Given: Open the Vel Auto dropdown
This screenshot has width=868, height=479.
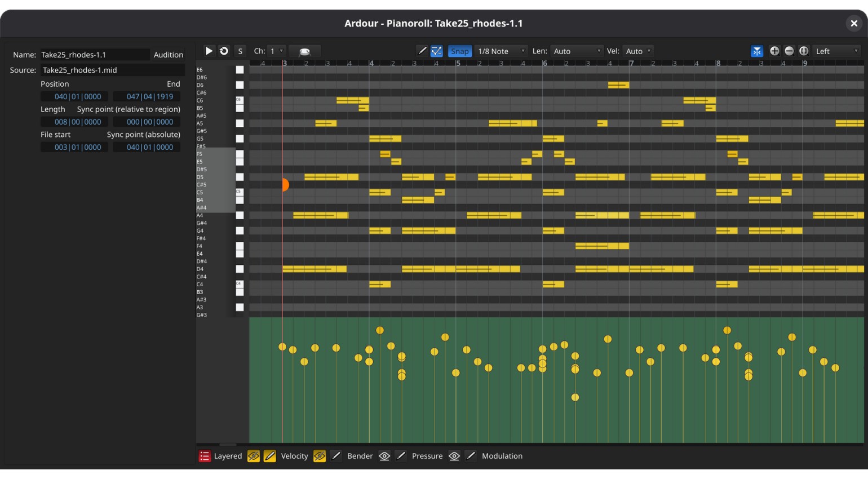Looking at the screenshot, I should click(638, 51).
